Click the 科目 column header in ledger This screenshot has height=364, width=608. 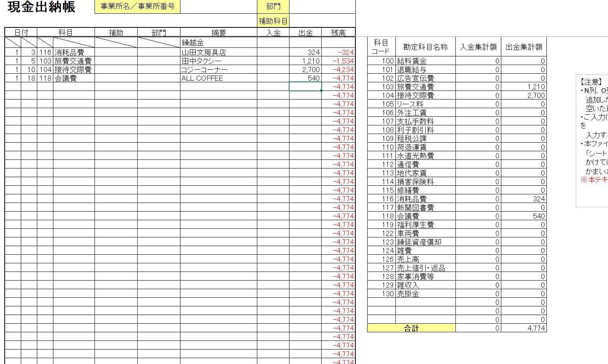pyautogui.click(x=66, y=33)
